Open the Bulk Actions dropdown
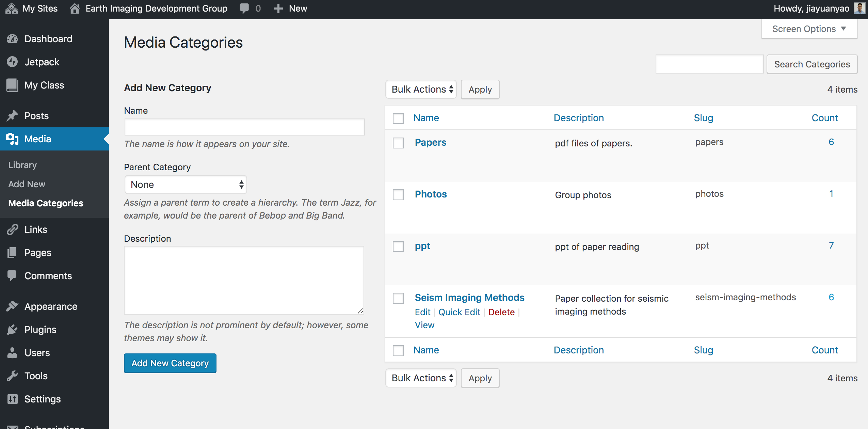Viewport: 868px width, 429px height. (x=421, y=89)
